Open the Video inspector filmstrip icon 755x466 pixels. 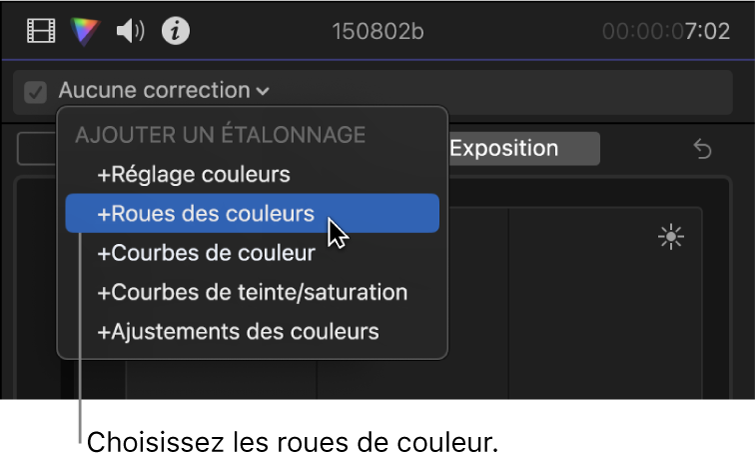tap(42, 32)
